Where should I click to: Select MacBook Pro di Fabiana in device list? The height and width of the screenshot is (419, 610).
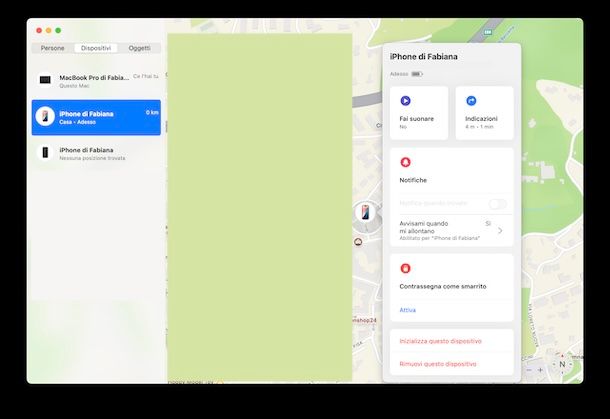pyautogui.click(x=96, y=81)
